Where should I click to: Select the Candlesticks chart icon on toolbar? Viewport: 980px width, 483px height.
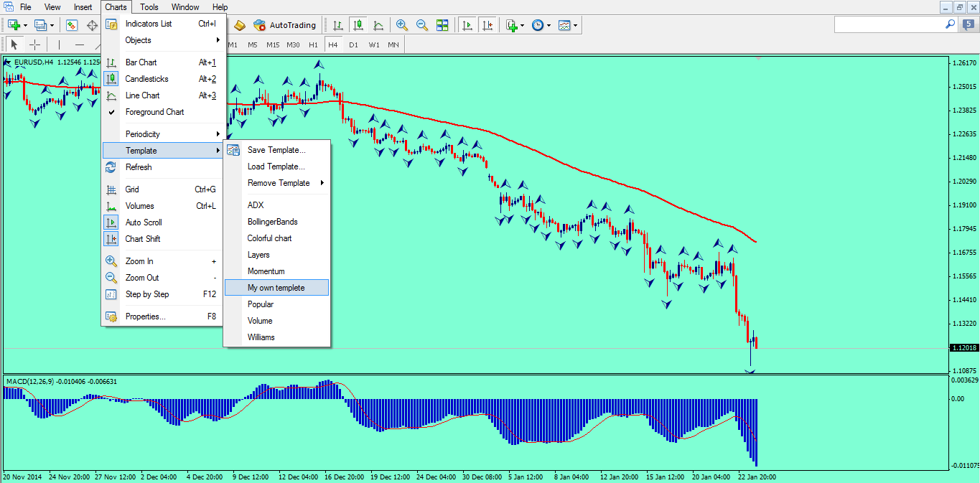pos(358,24)
